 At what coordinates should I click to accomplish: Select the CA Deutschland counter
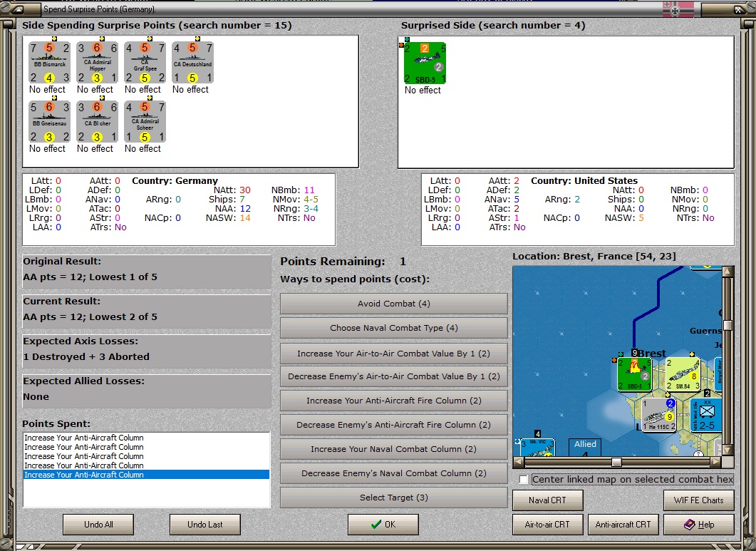coord(192,61)
